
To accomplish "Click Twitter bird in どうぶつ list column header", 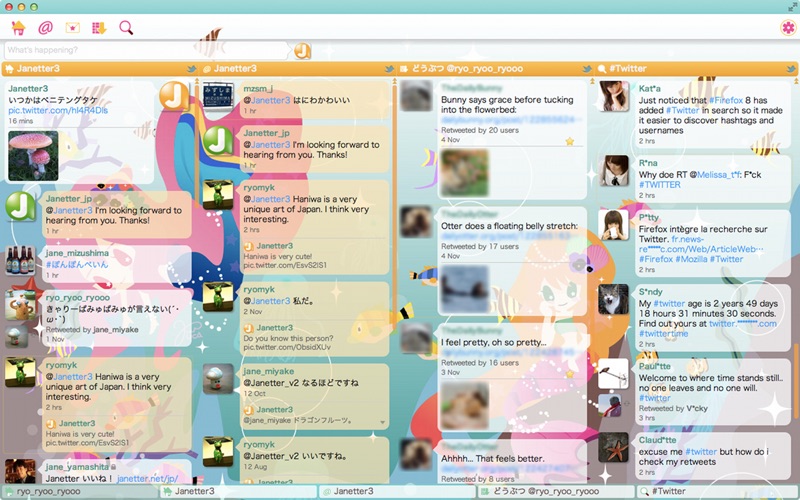I will pos(587,69).
